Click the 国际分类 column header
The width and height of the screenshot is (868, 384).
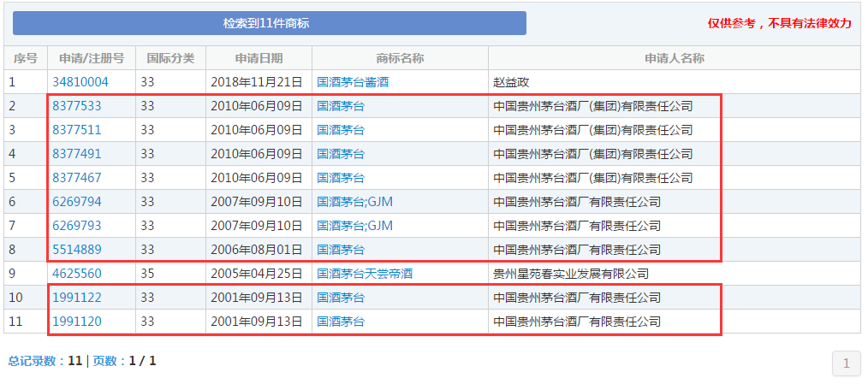[x=170, y=58]
